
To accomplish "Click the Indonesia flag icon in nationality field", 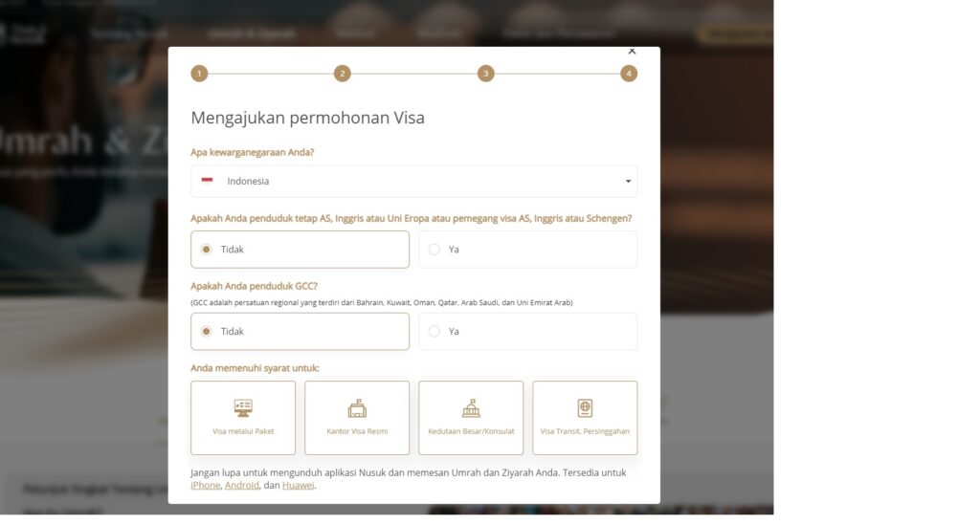I will 207,181.
